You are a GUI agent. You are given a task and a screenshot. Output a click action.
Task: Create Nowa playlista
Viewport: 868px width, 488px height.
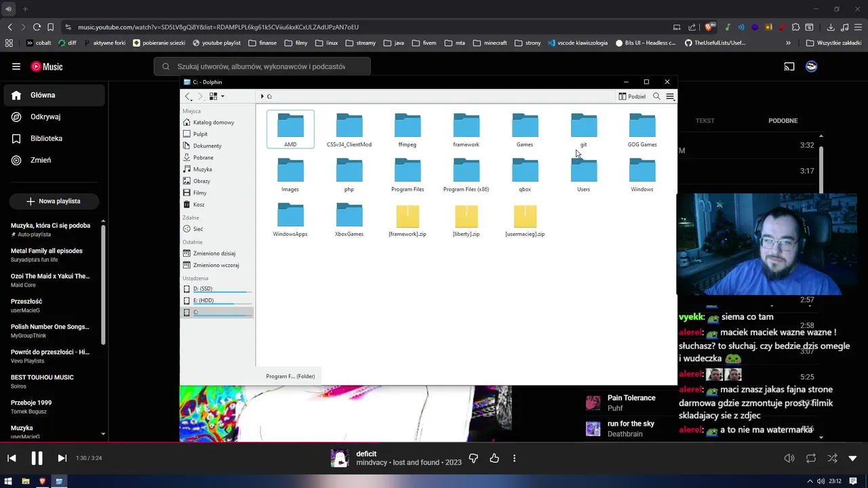click(54, 201)
